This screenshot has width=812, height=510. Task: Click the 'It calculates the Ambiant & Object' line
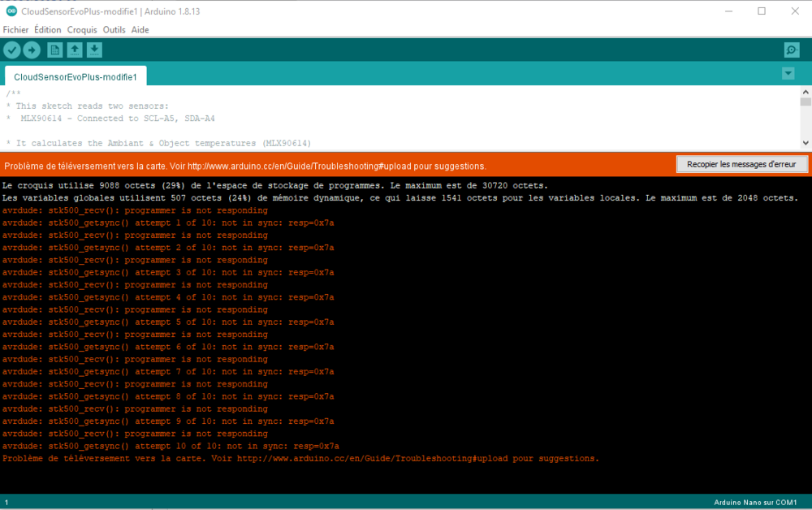click(158, 143)
